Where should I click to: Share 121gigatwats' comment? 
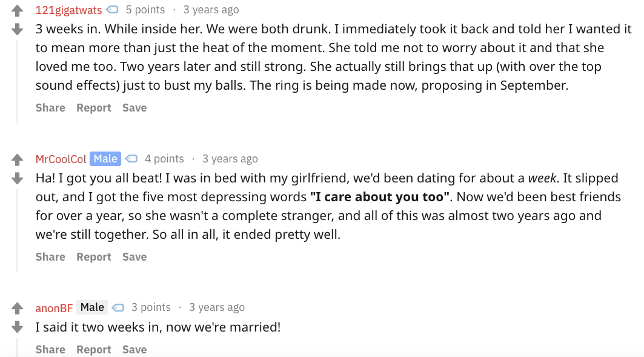(50, 108)
